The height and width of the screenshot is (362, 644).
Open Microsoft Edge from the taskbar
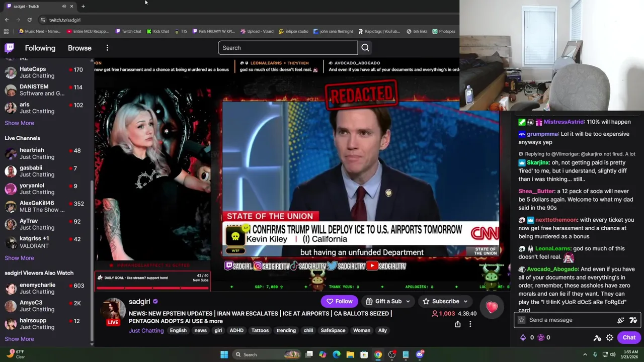pos(337,354)
